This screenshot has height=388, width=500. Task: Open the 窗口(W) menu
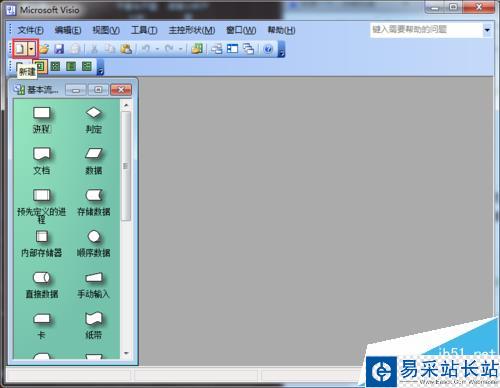click(x=241, y=30)
